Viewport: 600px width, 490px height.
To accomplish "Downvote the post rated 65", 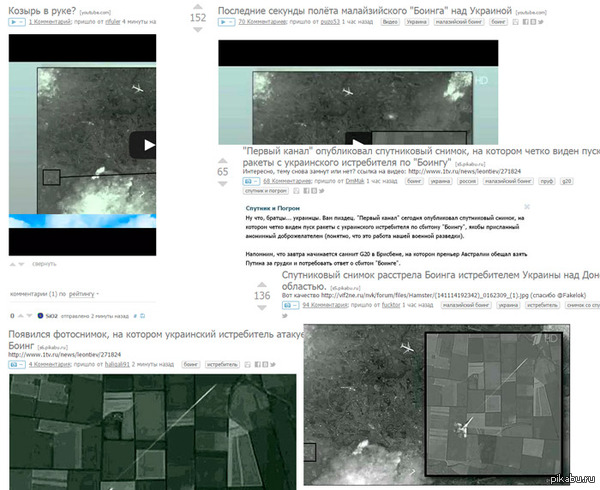I will [x=222, y=184].
